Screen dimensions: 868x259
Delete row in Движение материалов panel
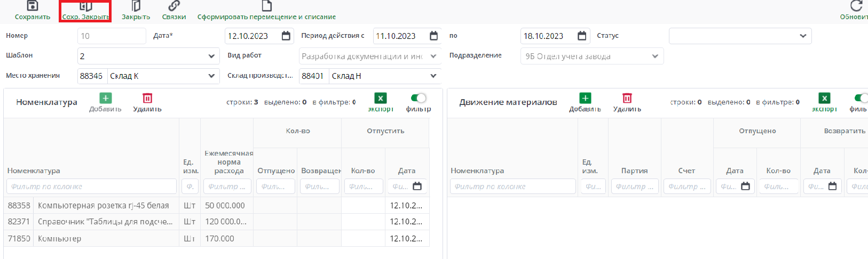pos(627,99)
